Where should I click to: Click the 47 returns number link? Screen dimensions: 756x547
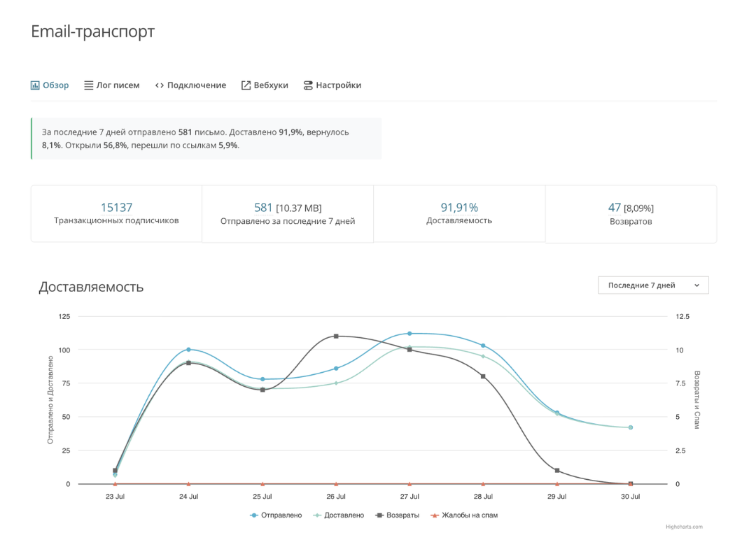point(615,208)
